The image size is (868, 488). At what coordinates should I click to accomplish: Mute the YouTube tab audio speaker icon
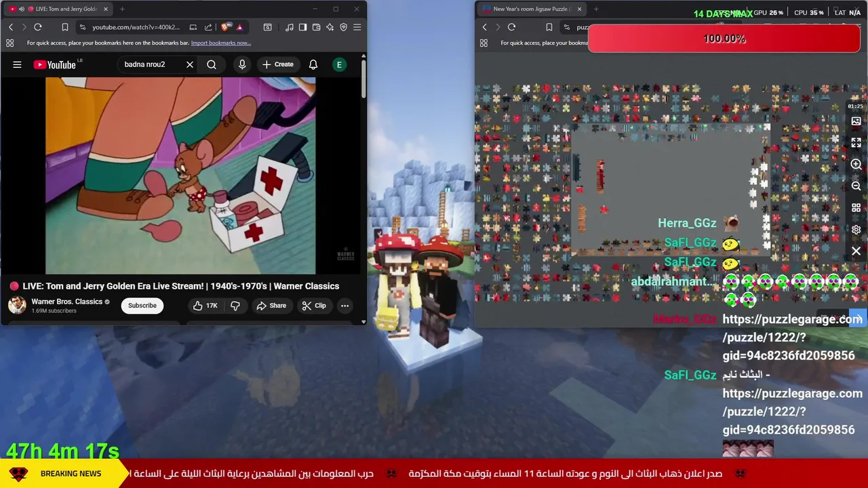[x=22, y=9]
